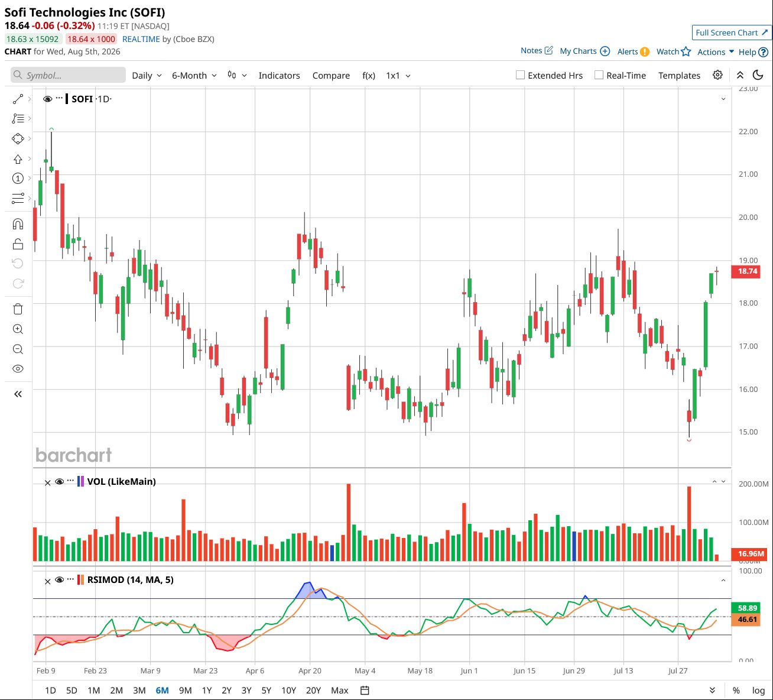Launch the Full Screen Chart
This screenshot has height=700, width=773.
732,33
